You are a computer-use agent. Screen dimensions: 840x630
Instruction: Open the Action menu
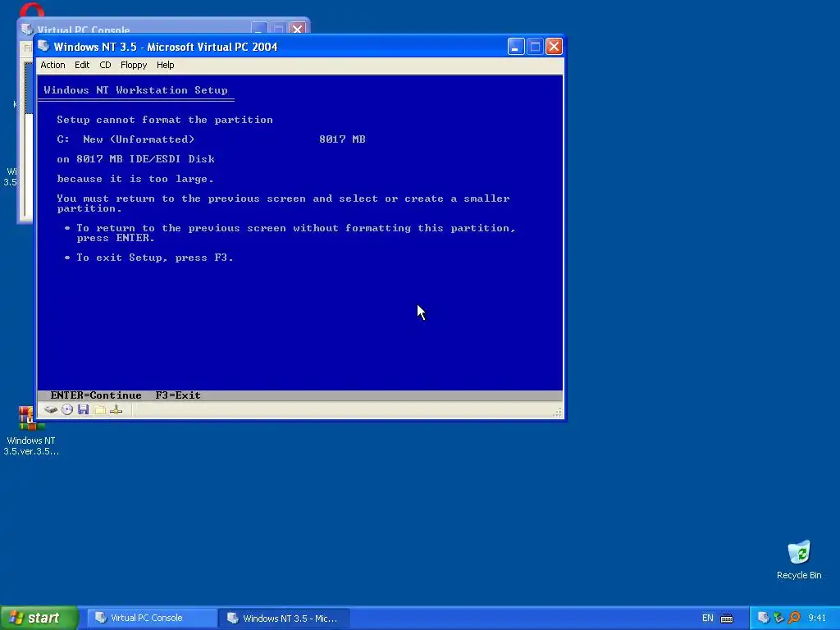click(52, 65)
